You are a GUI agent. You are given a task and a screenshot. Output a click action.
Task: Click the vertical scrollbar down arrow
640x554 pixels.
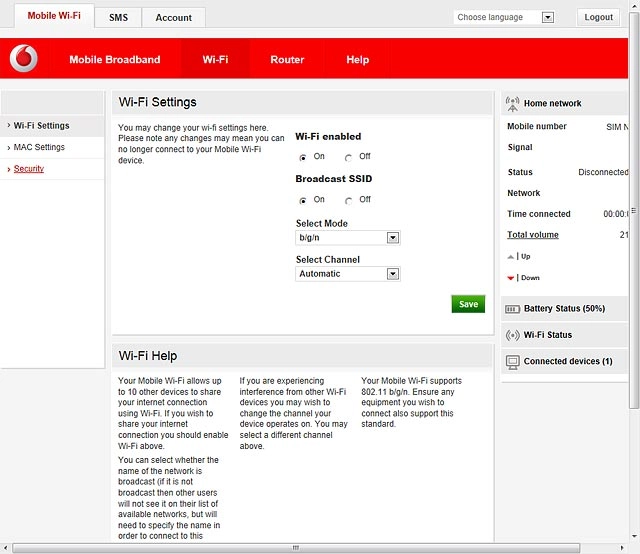click(634, 536)
